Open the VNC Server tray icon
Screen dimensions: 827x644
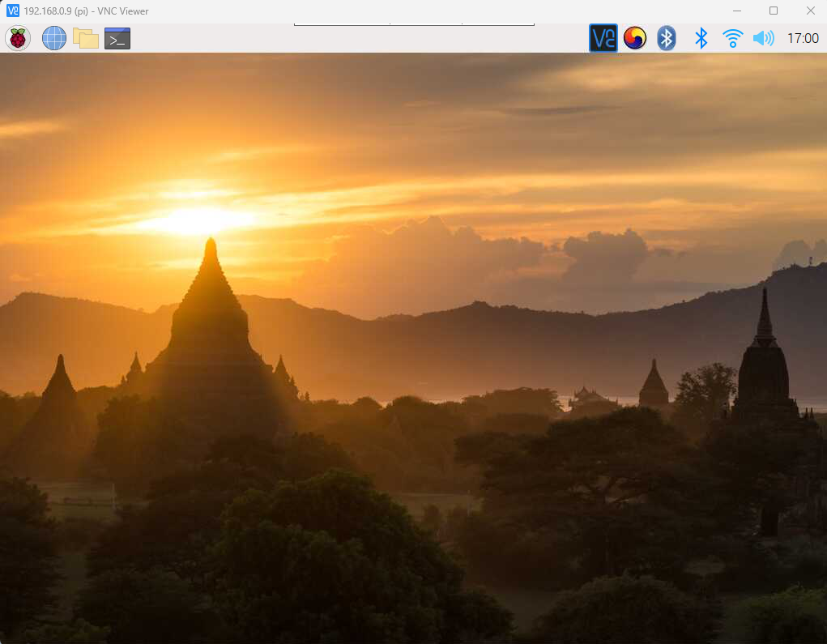coord(603,38)
